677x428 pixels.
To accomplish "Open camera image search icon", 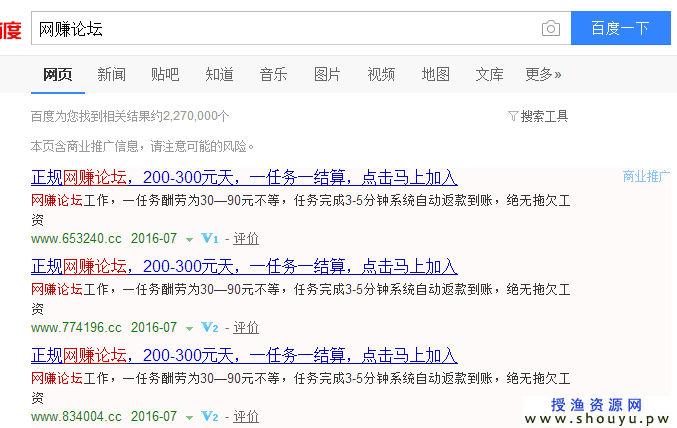I will coord(550,29).
